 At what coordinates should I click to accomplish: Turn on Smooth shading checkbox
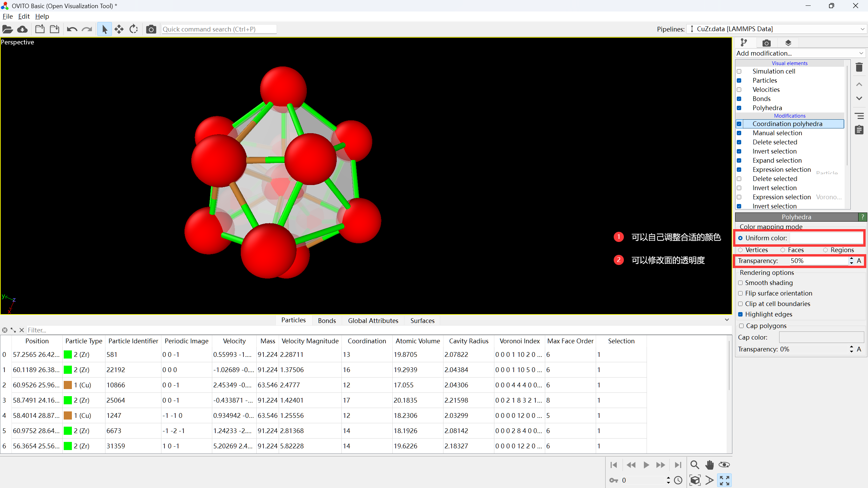point(741,283)
